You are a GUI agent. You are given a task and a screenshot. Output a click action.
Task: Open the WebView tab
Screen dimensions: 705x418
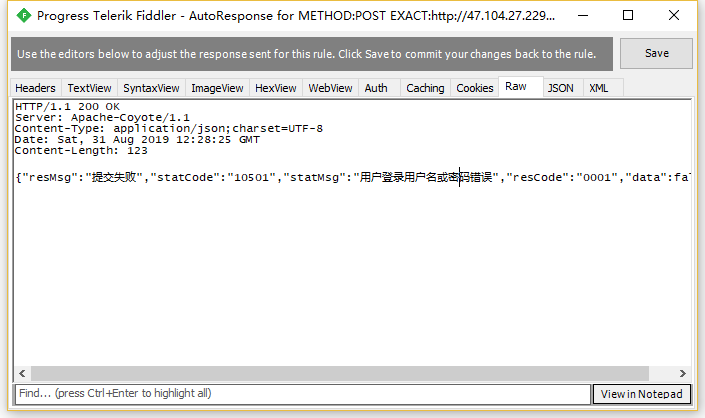[330, 88]
